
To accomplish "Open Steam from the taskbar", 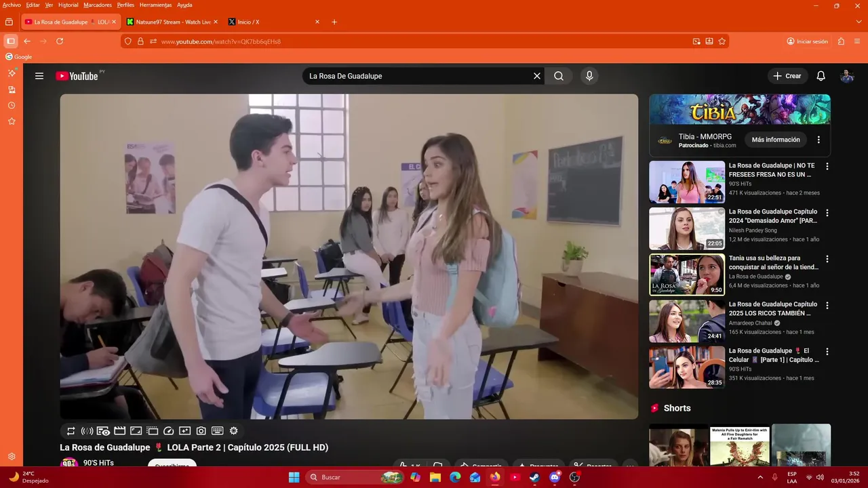I will [x=534, y=477].
